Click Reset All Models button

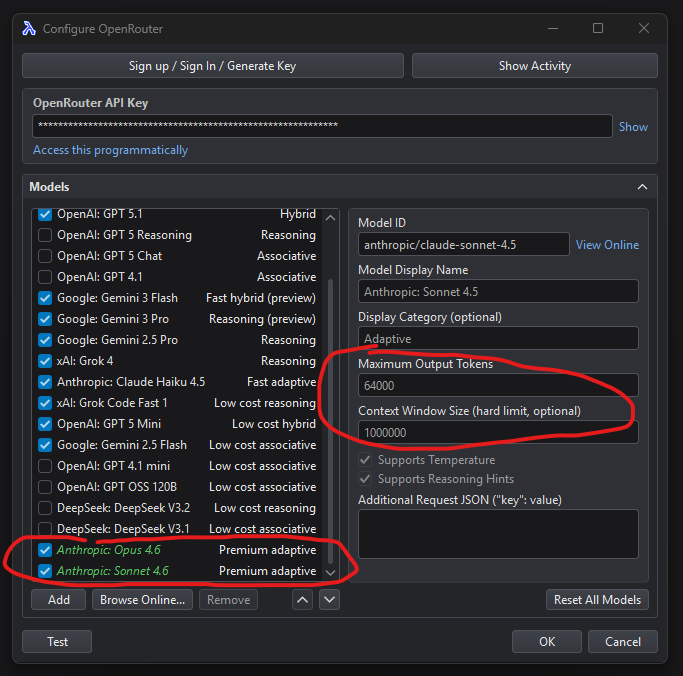click(597, 600)
